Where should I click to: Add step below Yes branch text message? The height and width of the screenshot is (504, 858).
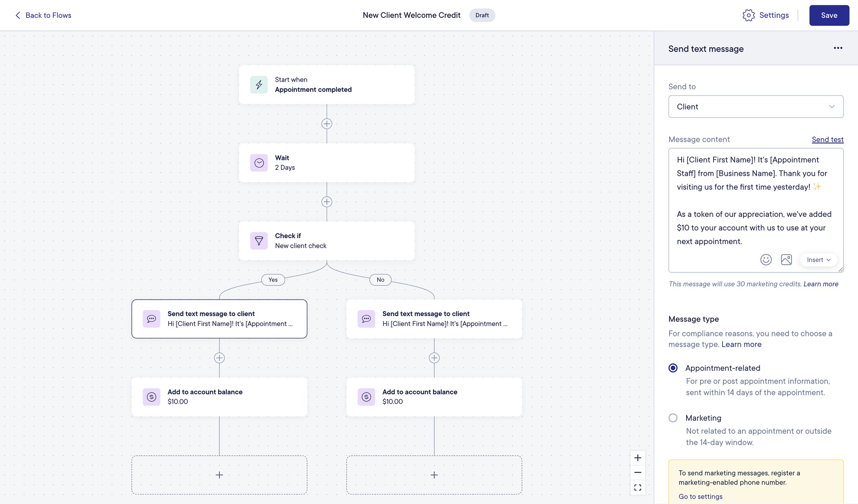(x=220, y=358)
